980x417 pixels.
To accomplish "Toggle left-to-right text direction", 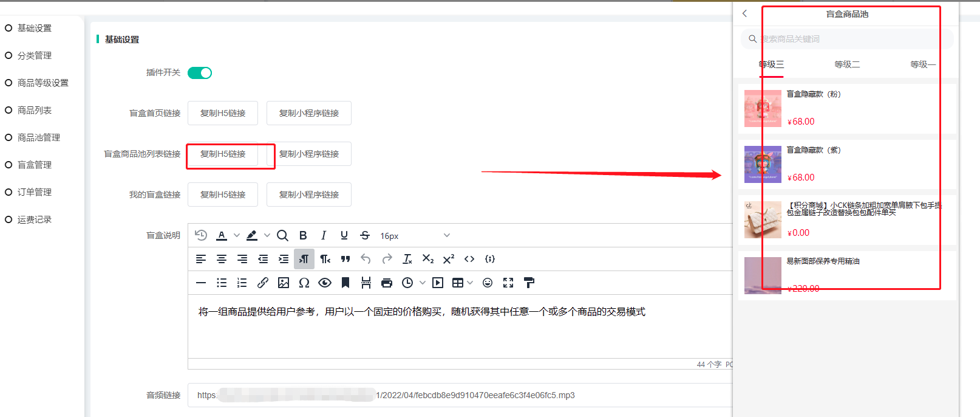I will click(x=304, y=259).
